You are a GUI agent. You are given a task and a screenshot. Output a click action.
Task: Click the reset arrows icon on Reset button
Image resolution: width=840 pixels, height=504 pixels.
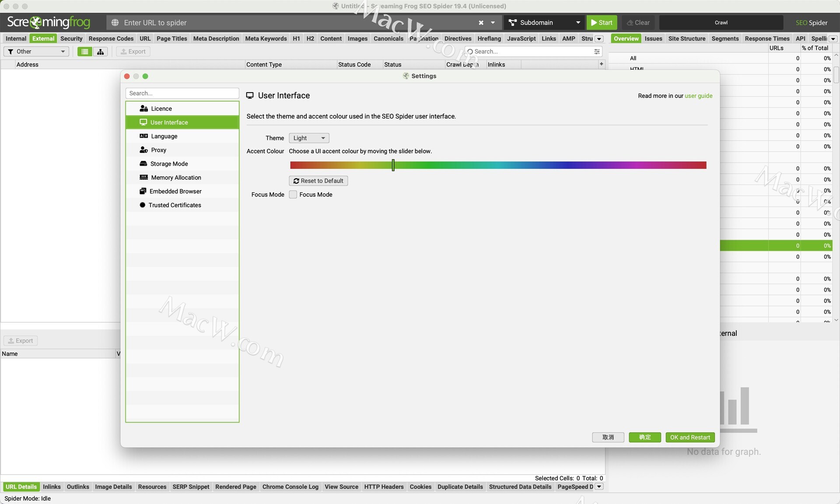click(296, 181)
